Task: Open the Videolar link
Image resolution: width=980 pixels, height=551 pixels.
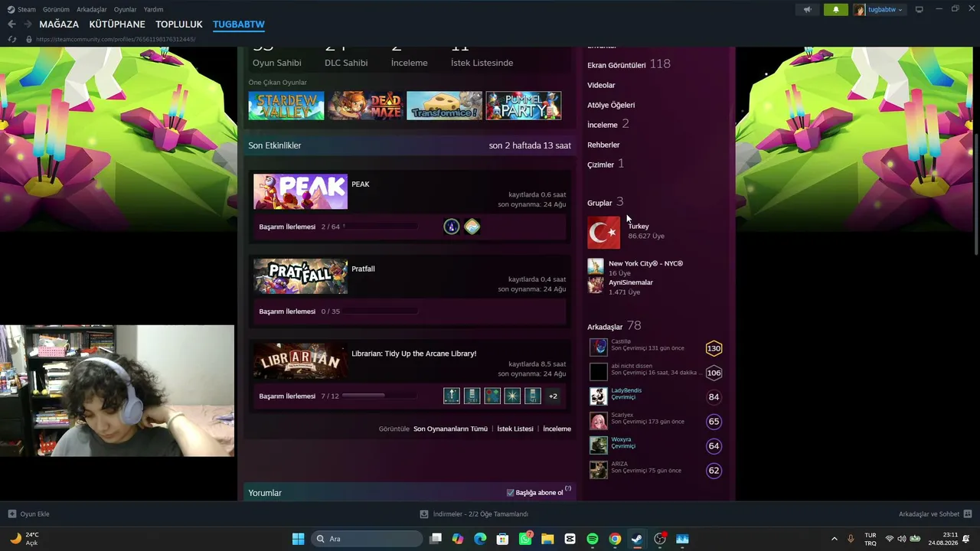Action: pyautogui.click(x=601, y=85)
